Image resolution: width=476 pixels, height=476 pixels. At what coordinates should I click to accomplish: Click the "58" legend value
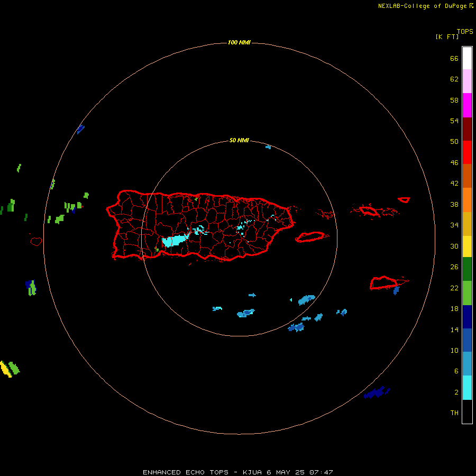(x=454, y=100)
